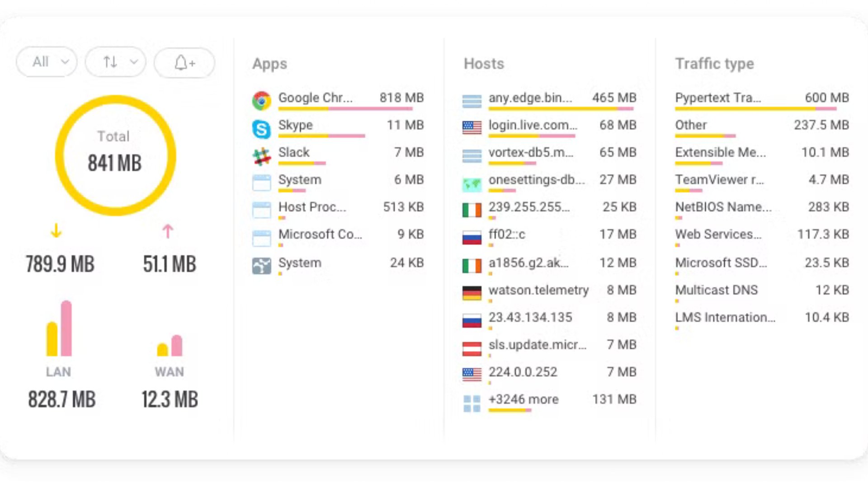Select the Google Chrome app icon
868x488 pixels.
point(261,100)
